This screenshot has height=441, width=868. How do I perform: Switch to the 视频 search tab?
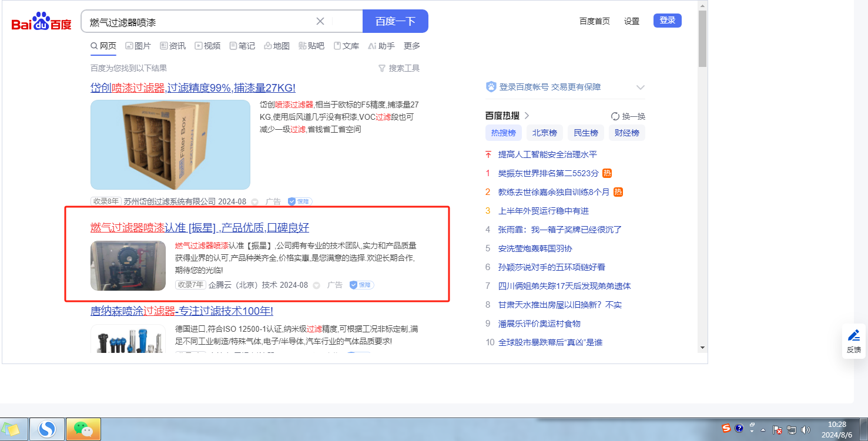click(207, 46)
